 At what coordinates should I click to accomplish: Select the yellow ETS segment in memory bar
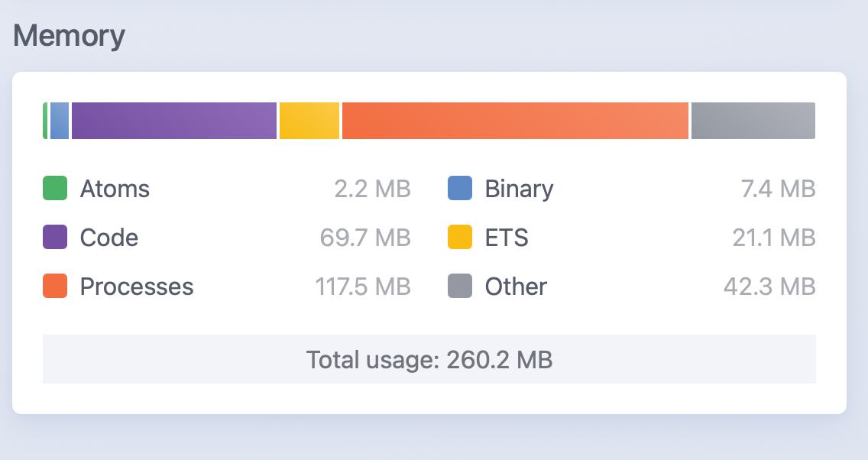(x=309, y=121)
